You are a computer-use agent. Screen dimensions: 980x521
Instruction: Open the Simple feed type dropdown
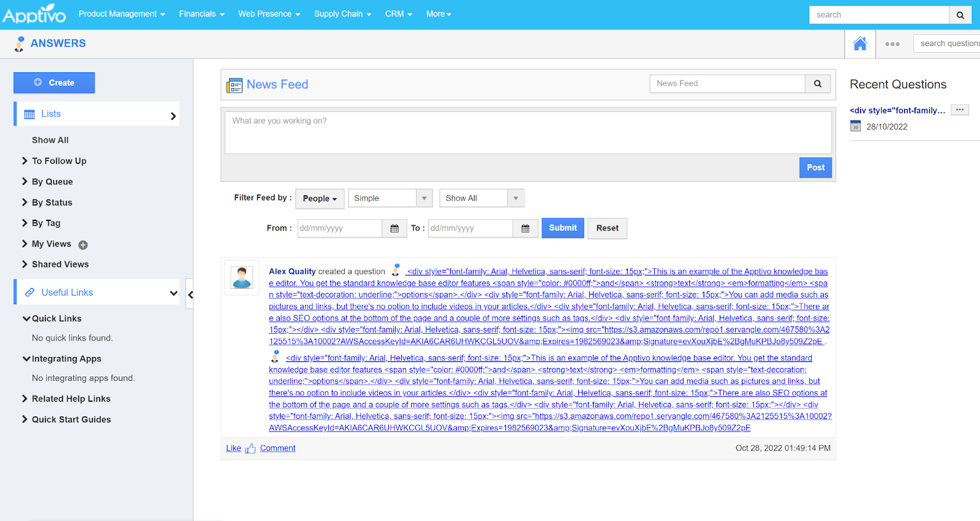pos(390,198)
